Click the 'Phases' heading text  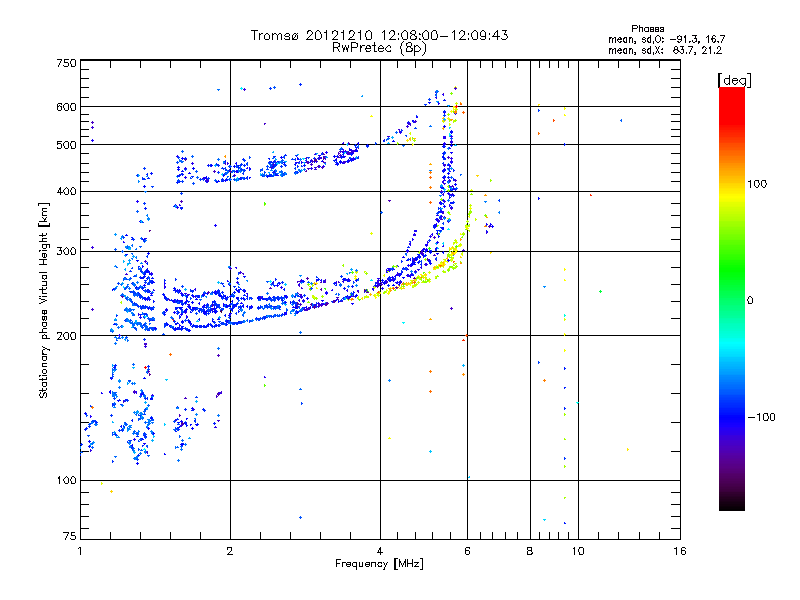(x=647, y=29)
